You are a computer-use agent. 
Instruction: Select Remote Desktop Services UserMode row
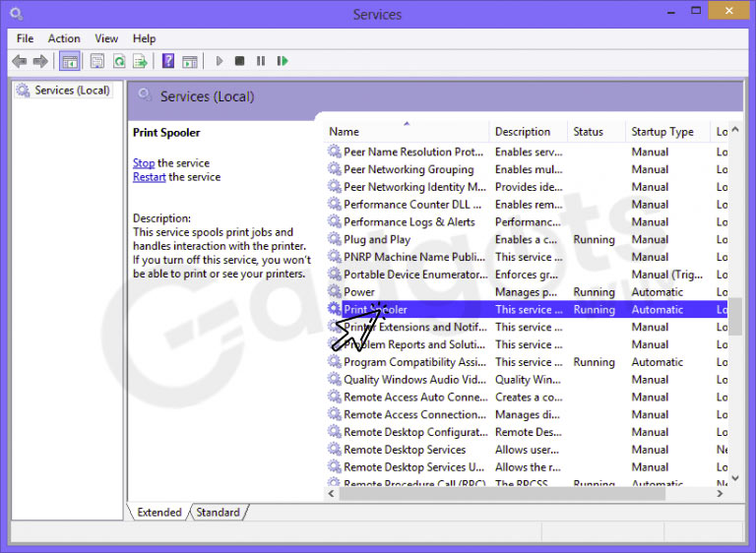coord(526,466)
